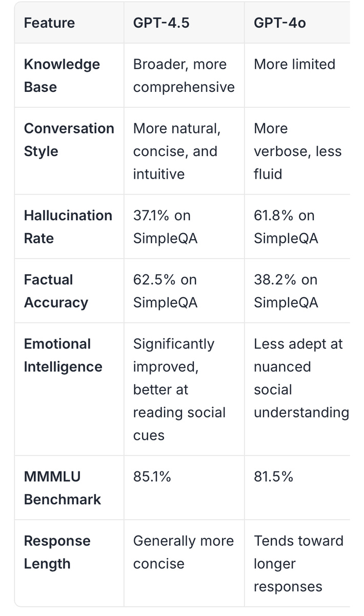Select the 85.1% MMMLU score cell

click(152, 476)
